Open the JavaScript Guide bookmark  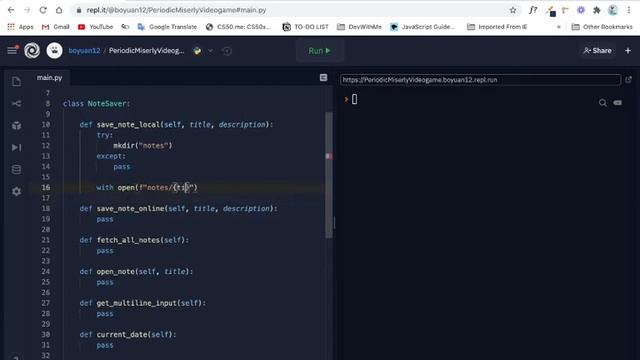click(422, 27)
